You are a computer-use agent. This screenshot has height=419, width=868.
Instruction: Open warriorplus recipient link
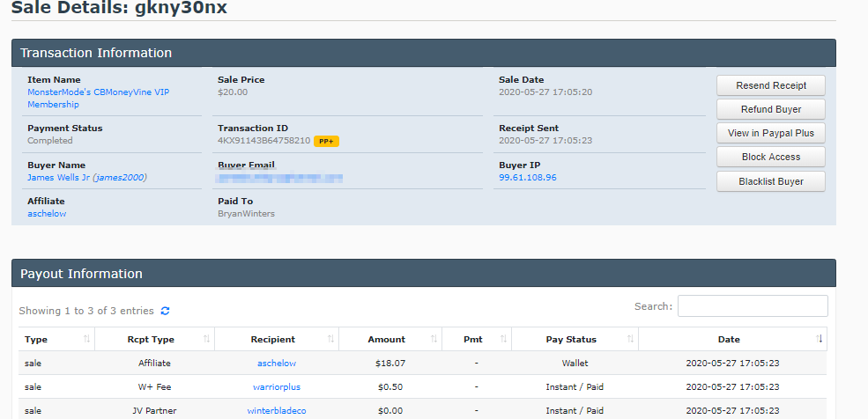click(x=277, y=387)
